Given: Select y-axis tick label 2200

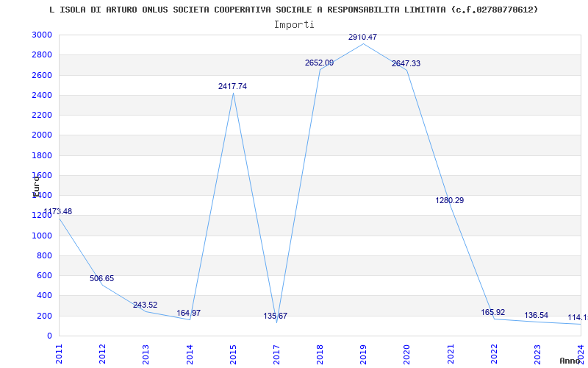Looking at the screenshot, I should (x=43, y=115).
